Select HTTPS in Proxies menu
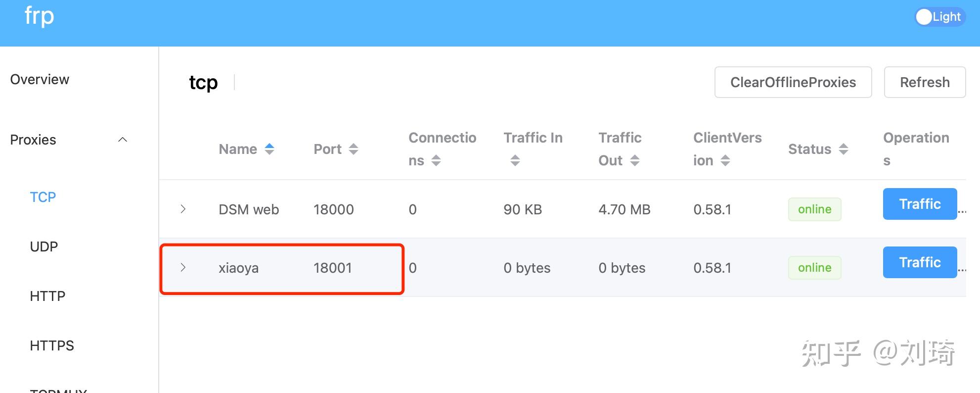The width and height of the screenshot is (980, 393). tap(52, 345)
